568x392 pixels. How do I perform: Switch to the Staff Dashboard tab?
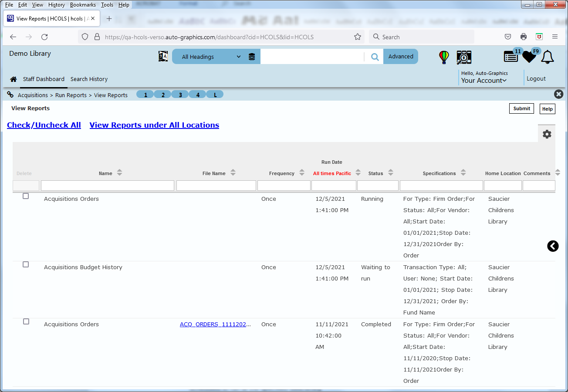click(x=44, y=79)
